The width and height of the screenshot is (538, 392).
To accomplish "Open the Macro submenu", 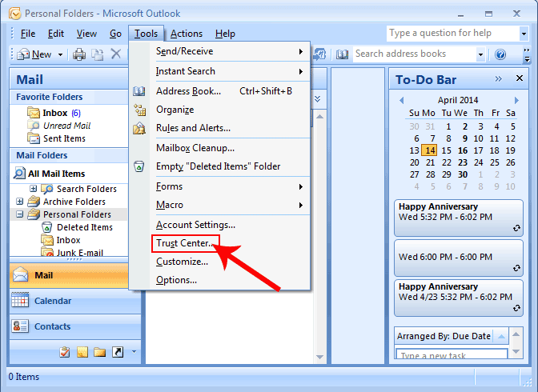I will point(219,205).
